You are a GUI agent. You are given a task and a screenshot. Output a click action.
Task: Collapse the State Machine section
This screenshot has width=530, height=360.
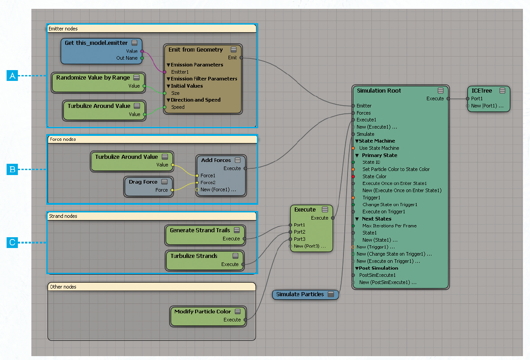pyautogui.click(x=357, y=141)
